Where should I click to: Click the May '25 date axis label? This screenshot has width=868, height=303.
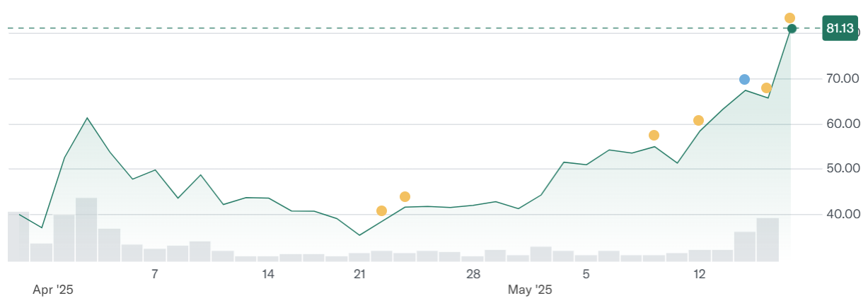531,290
